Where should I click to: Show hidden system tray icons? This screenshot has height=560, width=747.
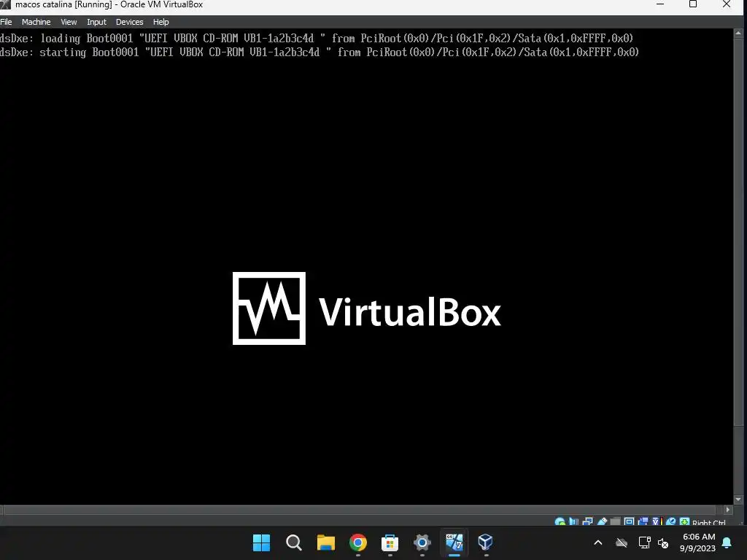pyautogui.click(x=598, y=542)
